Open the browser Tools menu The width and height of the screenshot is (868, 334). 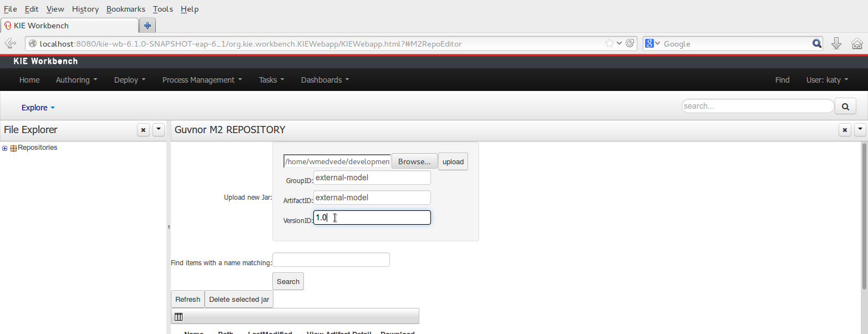pyautogui.click(x=163, y=9)
